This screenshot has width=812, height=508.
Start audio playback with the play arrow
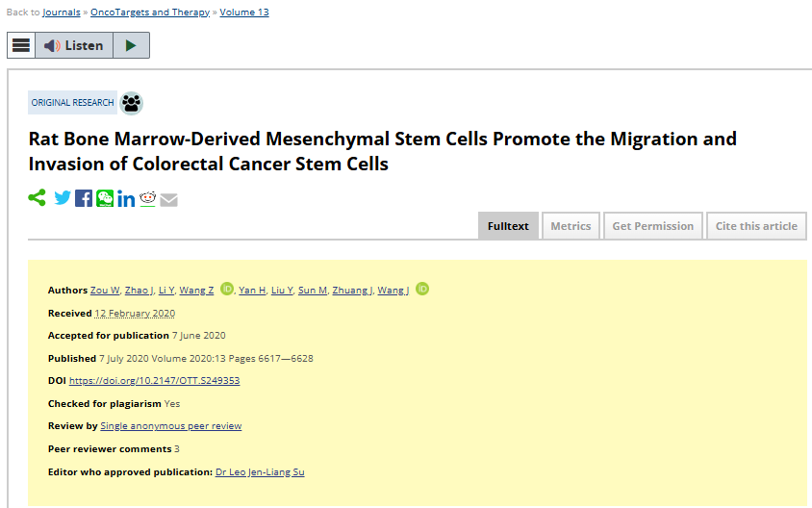coord(131,45)
